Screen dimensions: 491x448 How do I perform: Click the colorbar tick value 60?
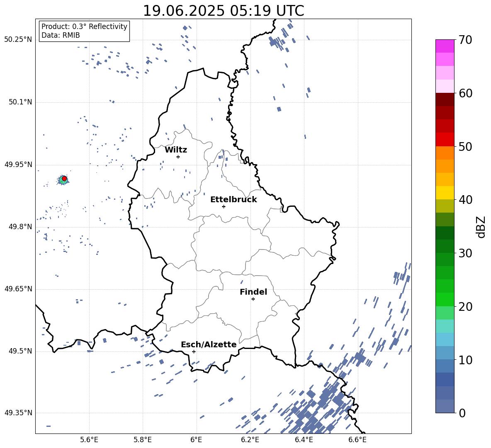pyautogui.click(x=465, y=93)
